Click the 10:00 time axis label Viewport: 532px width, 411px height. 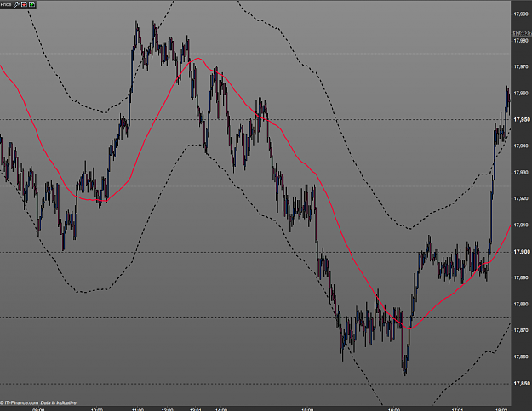tap(97, 409)
